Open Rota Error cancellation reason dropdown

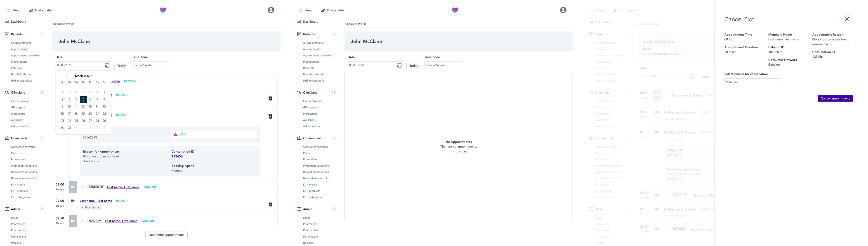752,82
